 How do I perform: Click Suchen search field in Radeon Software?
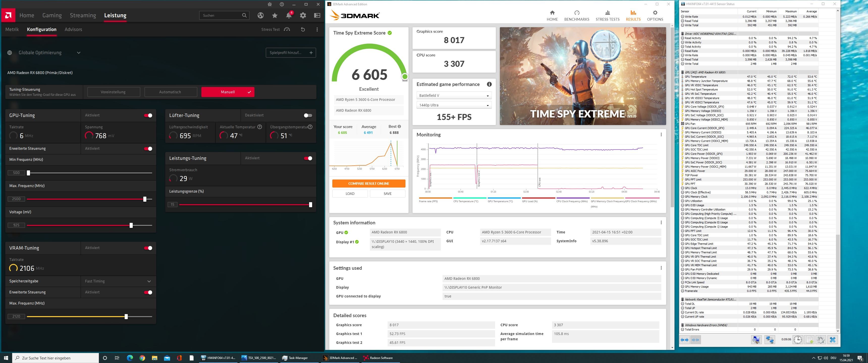coord(224,15)
